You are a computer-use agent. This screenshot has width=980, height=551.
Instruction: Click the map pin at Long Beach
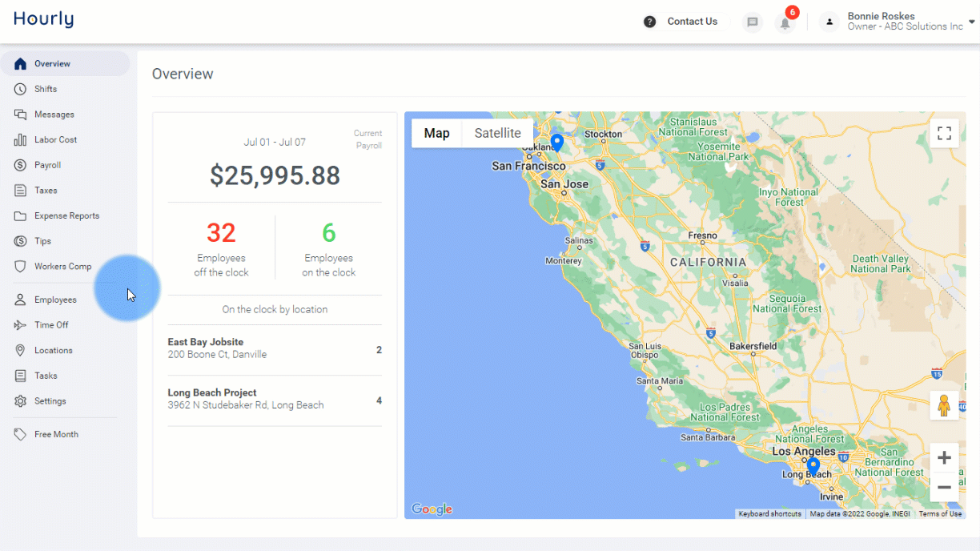click(813, 467)
